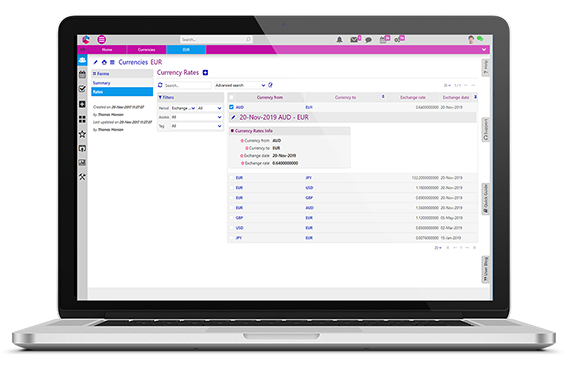Open the Period All range dropdown

tap(210, 108)
